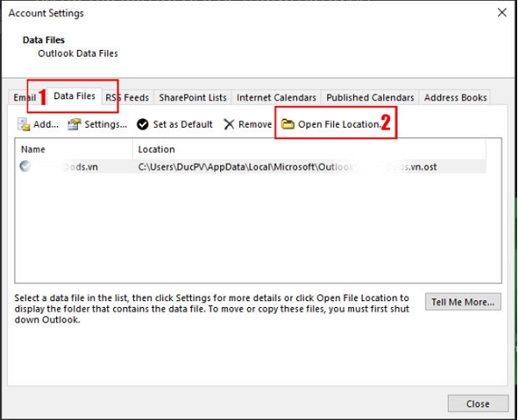The height and width of the screenshot is (420, 518).
Task: Click the Close button at the bottom
Action: coord(477,404)
